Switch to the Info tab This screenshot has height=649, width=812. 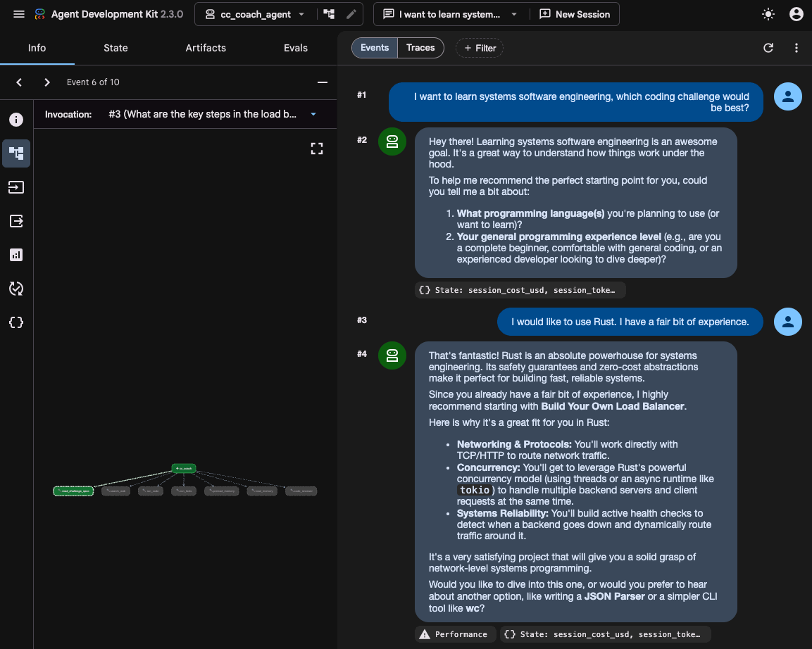coord(37,48)
